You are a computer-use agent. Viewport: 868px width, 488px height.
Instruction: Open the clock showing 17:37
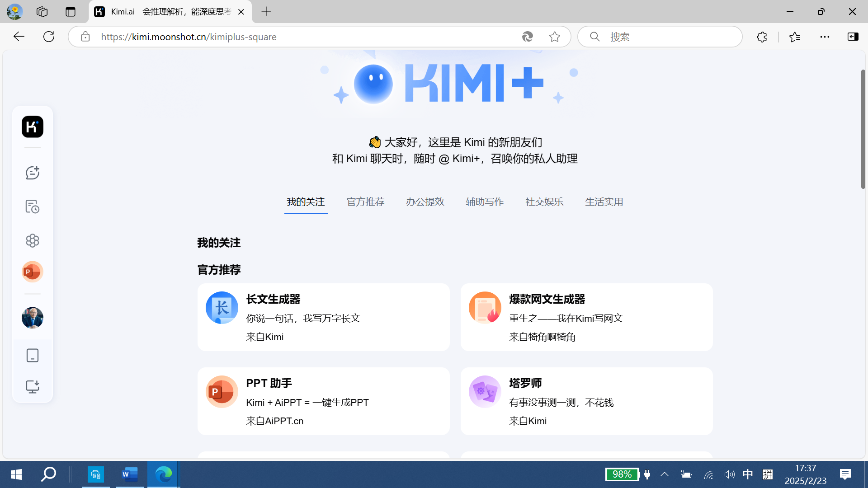806,474
